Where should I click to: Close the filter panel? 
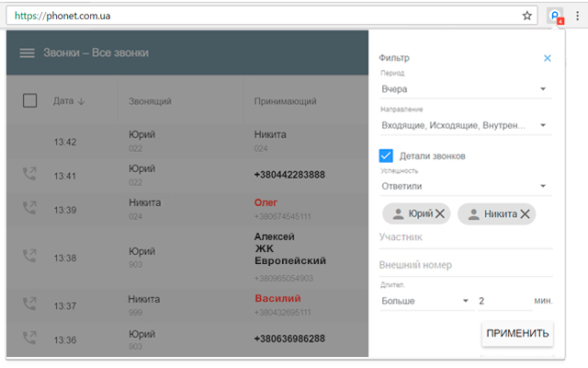[548, 58]
